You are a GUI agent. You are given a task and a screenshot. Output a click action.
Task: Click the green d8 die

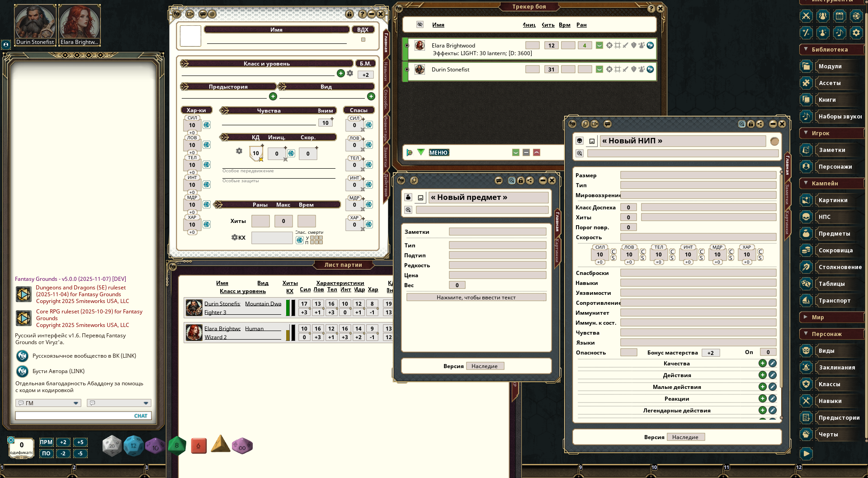[177, 445]
